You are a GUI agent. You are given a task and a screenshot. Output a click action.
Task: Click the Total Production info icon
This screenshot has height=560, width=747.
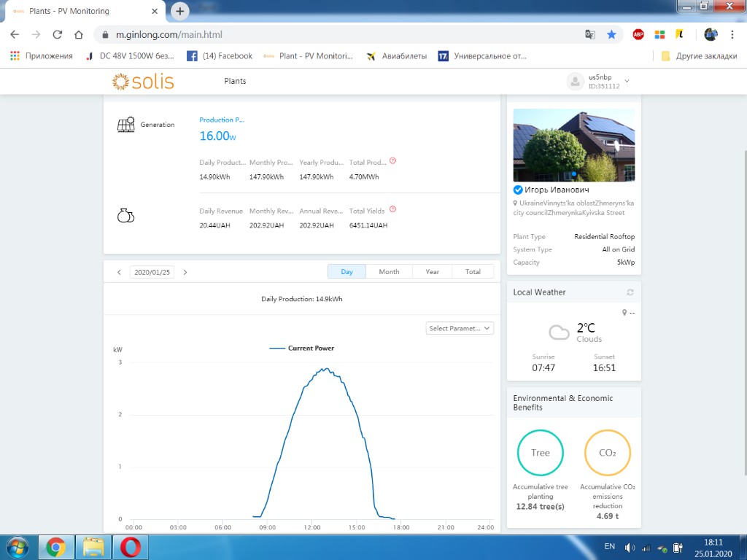(392, 160)
